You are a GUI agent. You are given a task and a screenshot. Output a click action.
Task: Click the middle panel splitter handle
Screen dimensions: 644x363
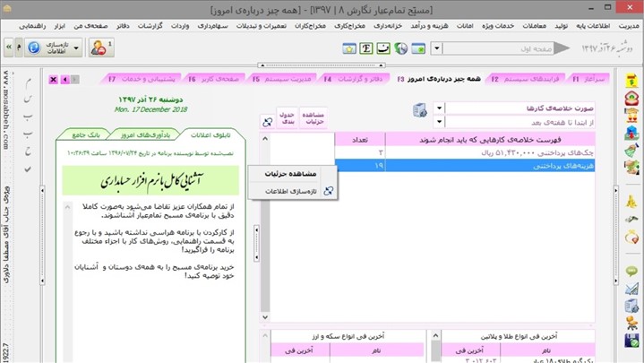point(257,244)
